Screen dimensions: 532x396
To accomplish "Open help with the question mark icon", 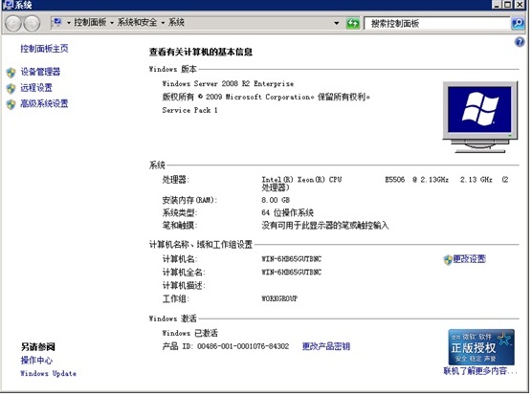I will tap(520, 42).
